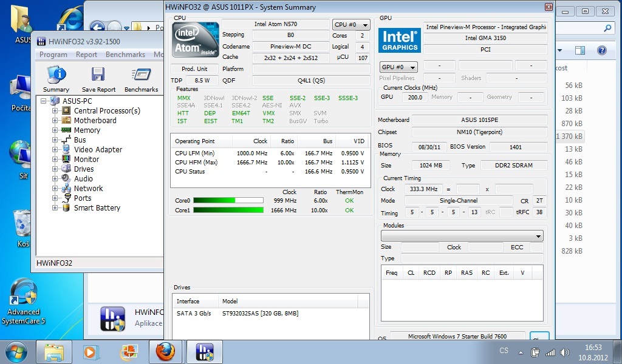
Task: Open the CPU #0 selector dropdown
Action: click(351, 25)
